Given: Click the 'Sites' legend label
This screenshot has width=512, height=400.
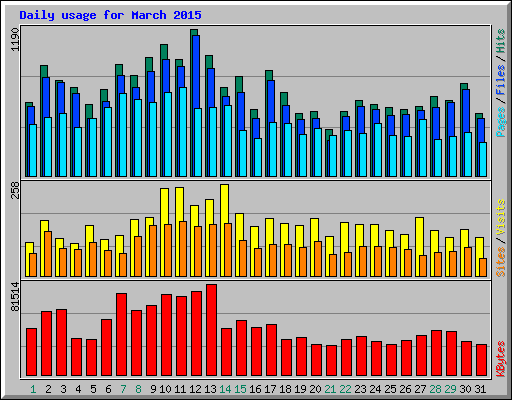Looking at the screenshot, I should tap(500, 262).
